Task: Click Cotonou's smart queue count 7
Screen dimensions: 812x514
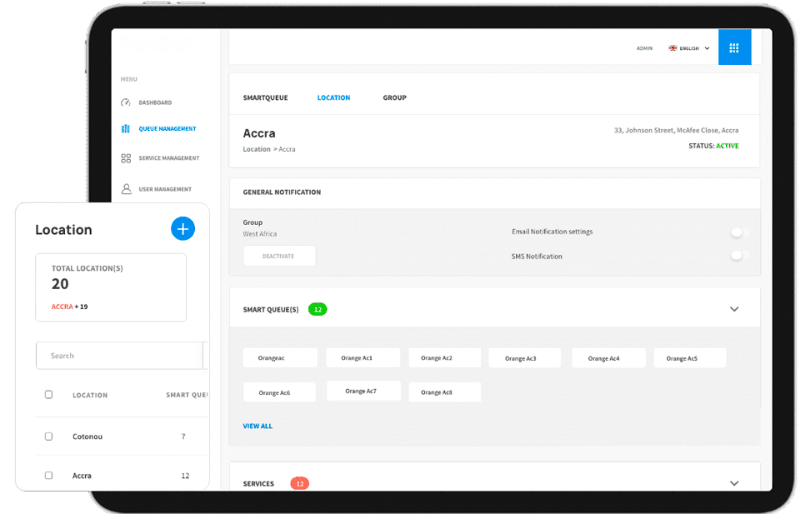Action: click(183, 436)
